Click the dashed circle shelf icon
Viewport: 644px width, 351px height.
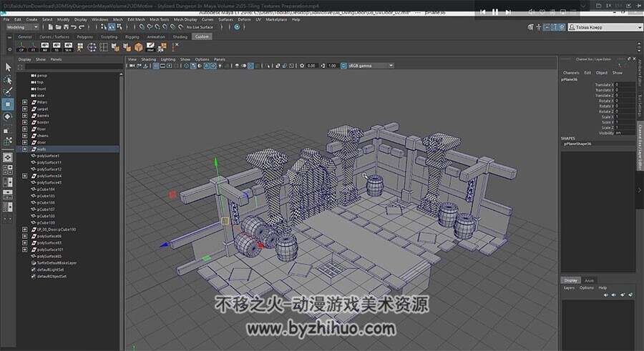92,47
